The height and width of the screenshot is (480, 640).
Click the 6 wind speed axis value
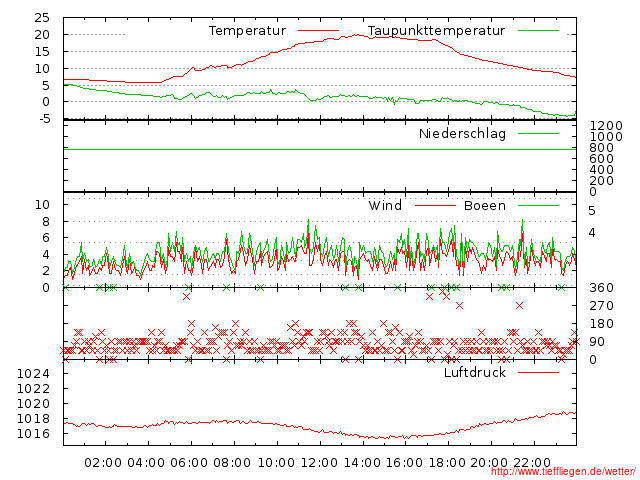pos(46,238)
